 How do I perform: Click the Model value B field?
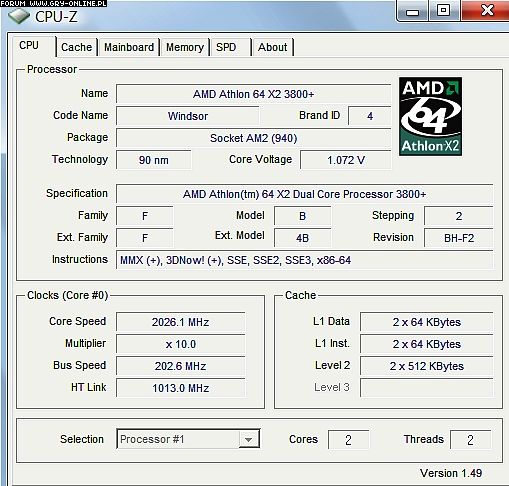303,216
